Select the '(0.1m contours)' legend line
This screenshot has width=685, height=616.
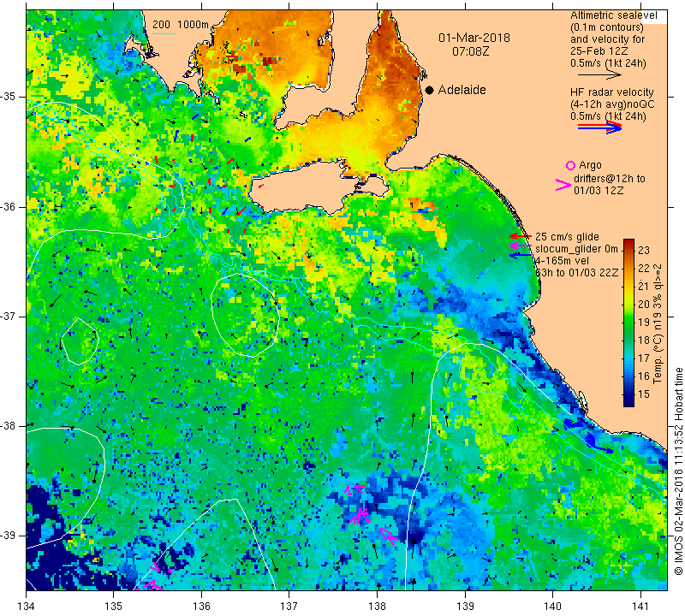click(607, 27)
